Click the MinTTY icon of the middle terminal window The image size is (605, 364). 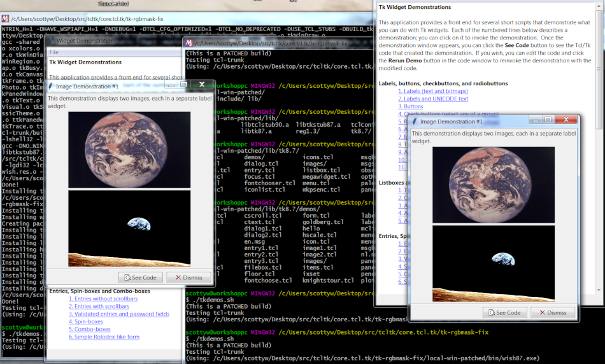[189, 43]
